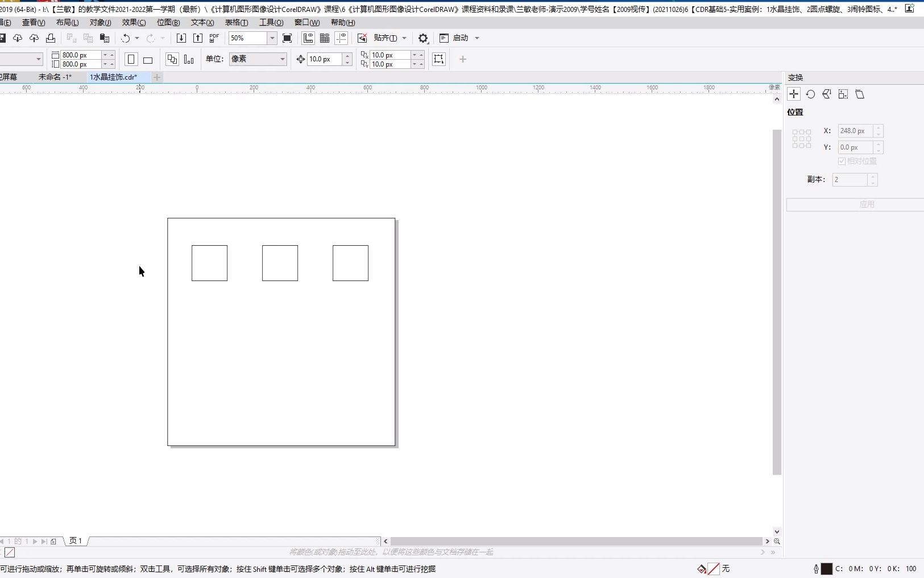Click the All pages layout icon
This screenshot has height=578, width=924.
click(x=172, y=59)
